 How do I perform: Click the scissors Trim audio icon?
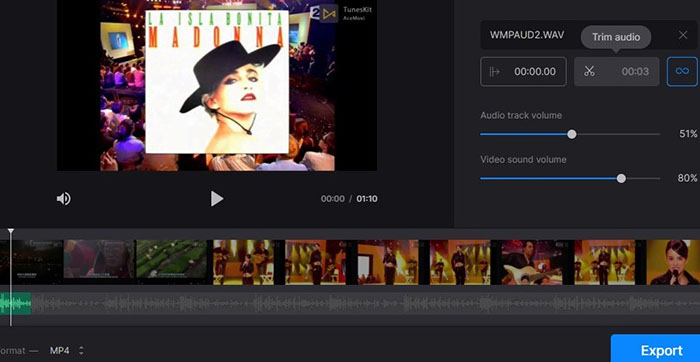point(589,71)
